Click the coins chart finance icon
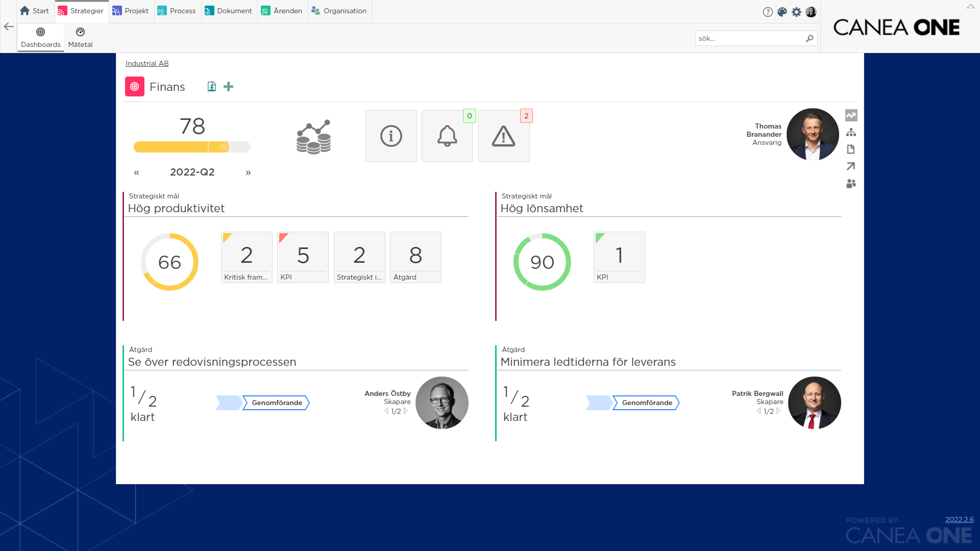Screen dimensions: 980x551 (313, 137)
